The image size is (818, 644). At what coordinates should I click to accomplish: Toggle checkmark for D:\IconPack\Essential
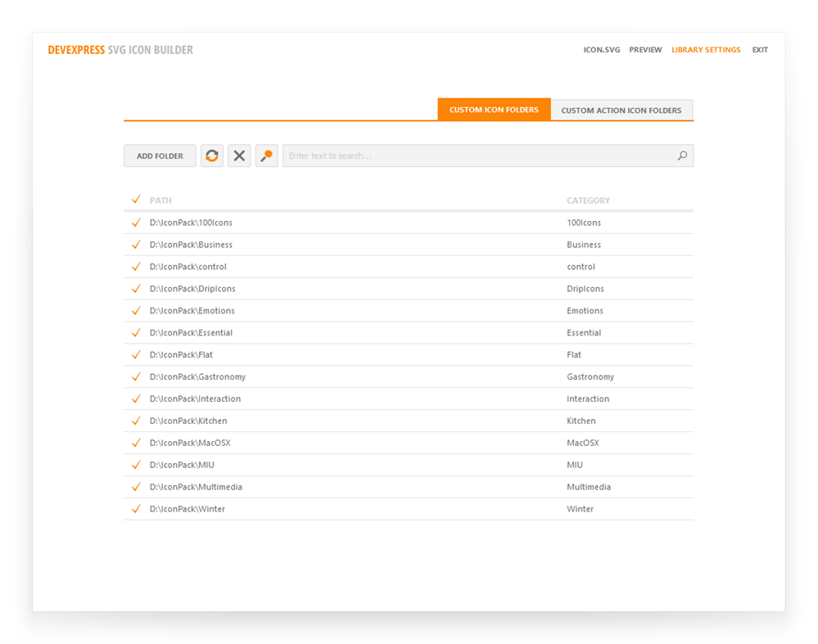(x=136, y=333)
